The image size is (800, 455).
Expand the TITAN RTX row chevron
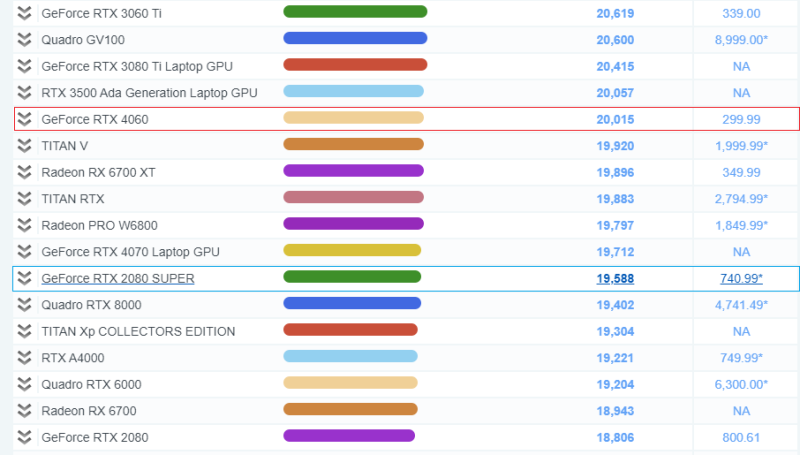[x=24, y=199]
